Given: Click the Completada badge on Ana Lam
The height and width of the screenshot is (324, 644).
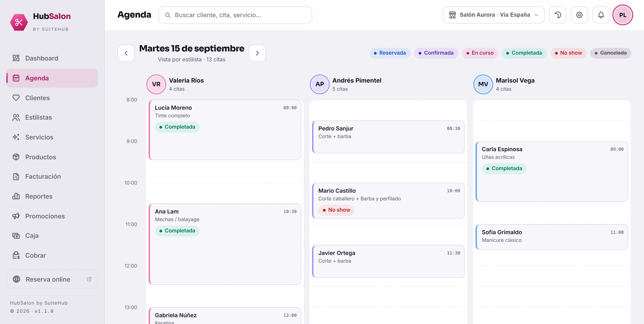Looking at the screenshot, I should pyautogui.click(x=177, y=231).
